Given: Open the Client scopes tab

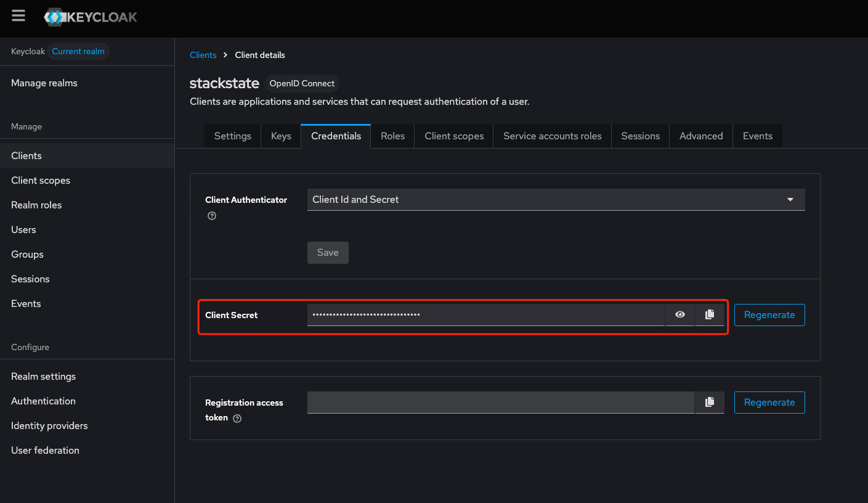Looking at the screenshot, I should click(x=454, y=136).
